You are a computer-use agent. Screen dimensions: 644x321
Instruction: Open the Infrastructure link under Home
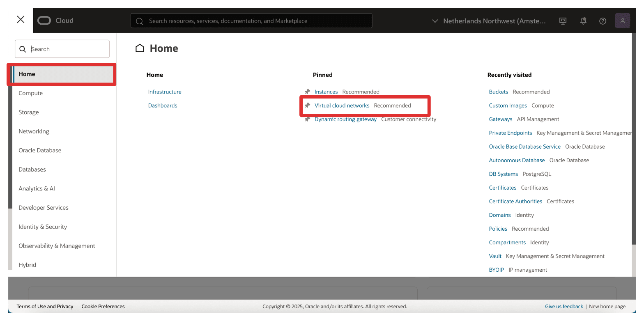(x=165, y=92)
